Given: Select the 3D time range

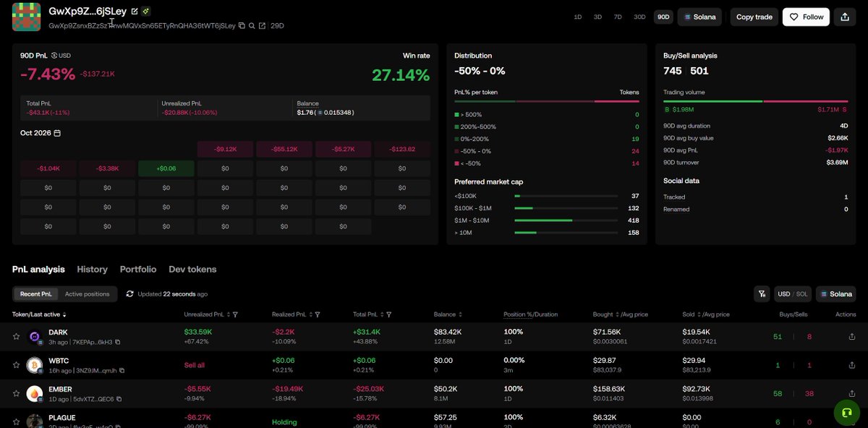Looking at the screenshot, I should (597, 17).
